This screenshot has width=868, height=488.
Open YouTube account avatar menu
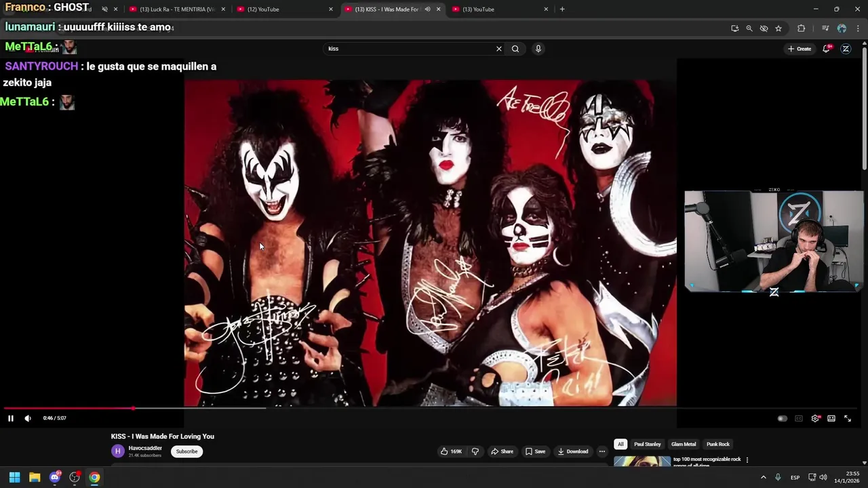pos(846,49)
